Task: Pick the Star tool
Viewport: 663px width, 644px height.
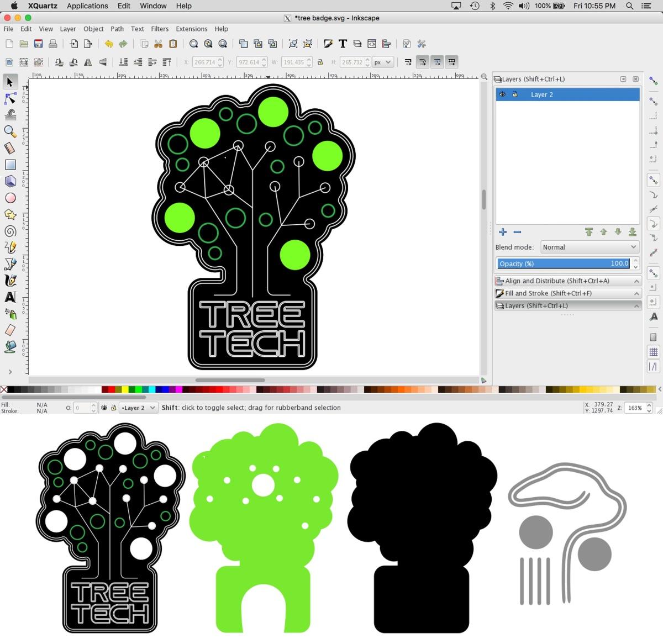Action: pos(10,214)
